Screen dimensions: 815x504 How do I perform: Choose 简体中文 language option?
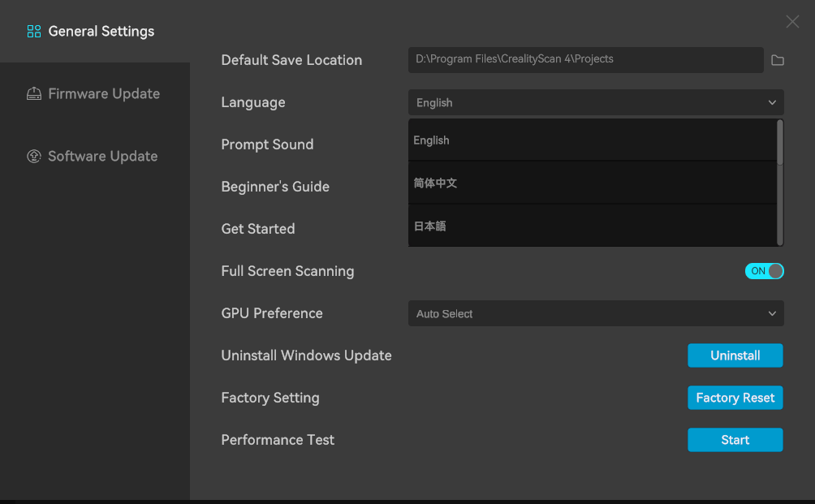(593, 183)
